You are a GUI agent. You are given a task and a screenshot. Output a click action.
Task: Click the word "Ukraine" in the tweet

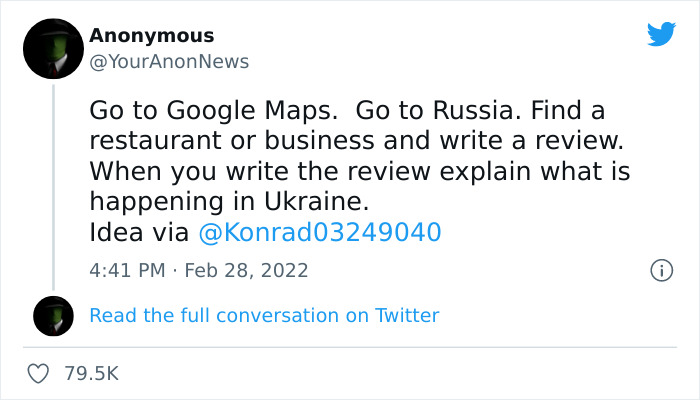[x=307, y=202]
